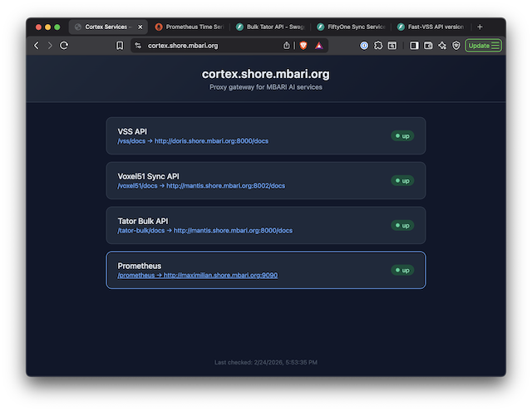Open site settings icon beside URL
Viewport: 532px width, 411px height.
tap(138, 46)
